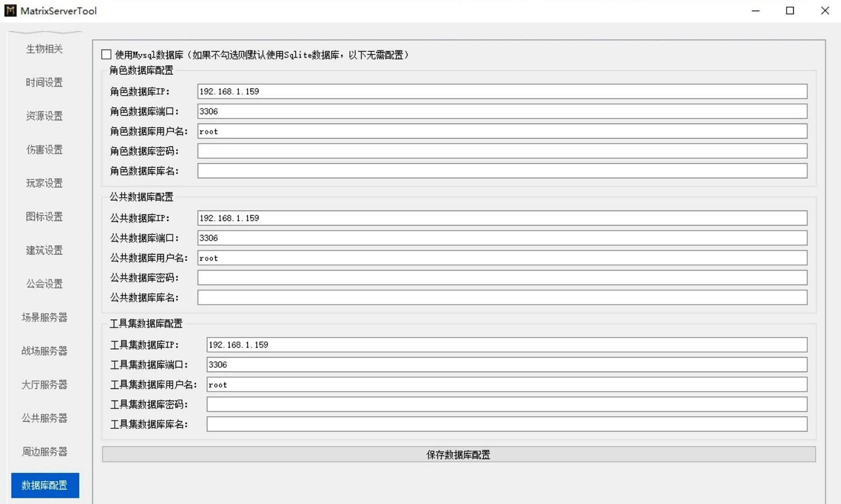Enable the 使用Mysql数据库 checkbox
Image resolution: width=841 pixels, height=504 pixels.
click(x=107, y=54)
